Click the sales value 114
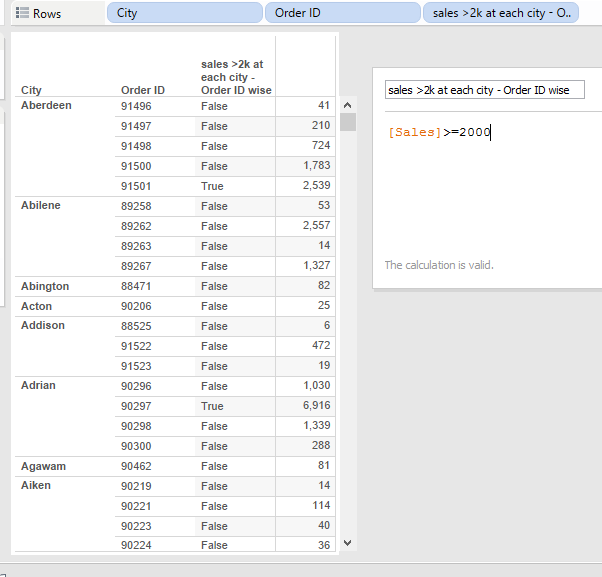602x577 pixels. tap(321, 505)
